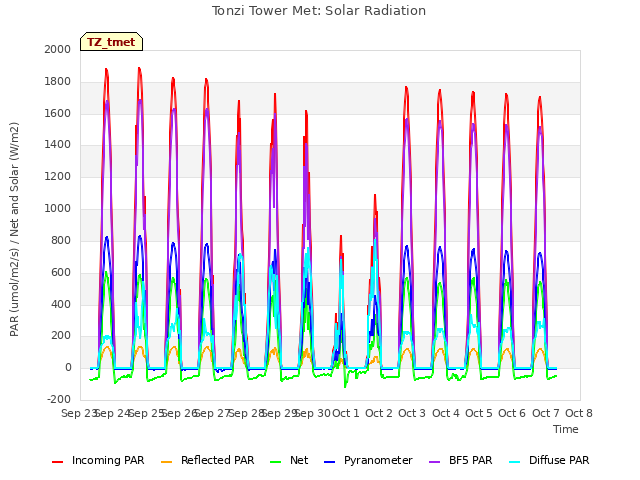The width and height of the screenshot is (640, 480).
Task: Select the Pyranometer legend entry
Action: 368,461
